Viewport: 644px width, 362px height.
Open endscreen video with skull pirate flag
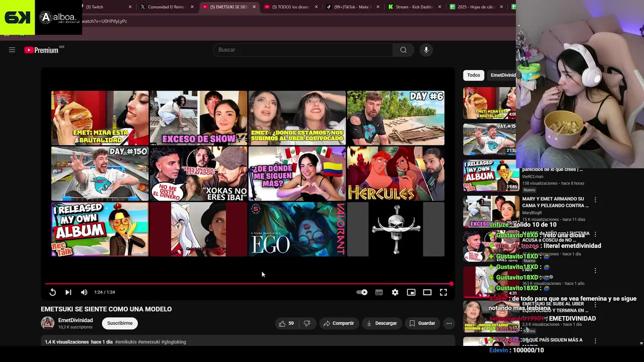[x=395, y=229]
